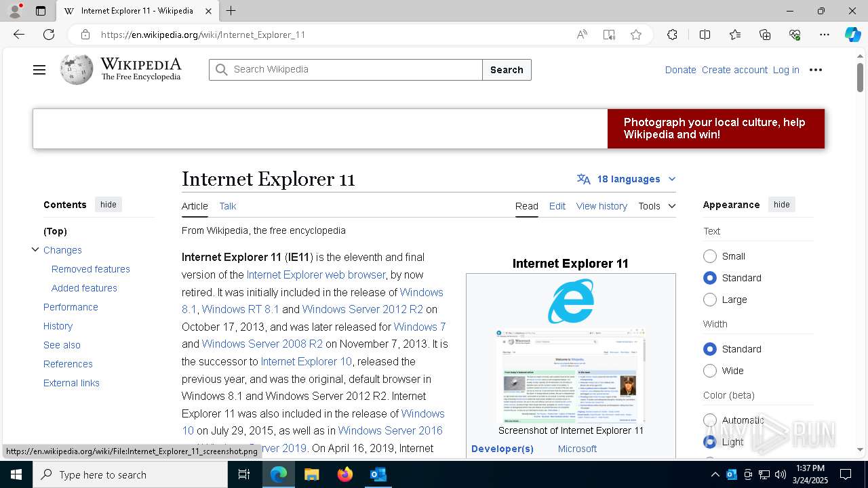
Task: Open a new tab with plus icon
Action: (x=231, y=11)
